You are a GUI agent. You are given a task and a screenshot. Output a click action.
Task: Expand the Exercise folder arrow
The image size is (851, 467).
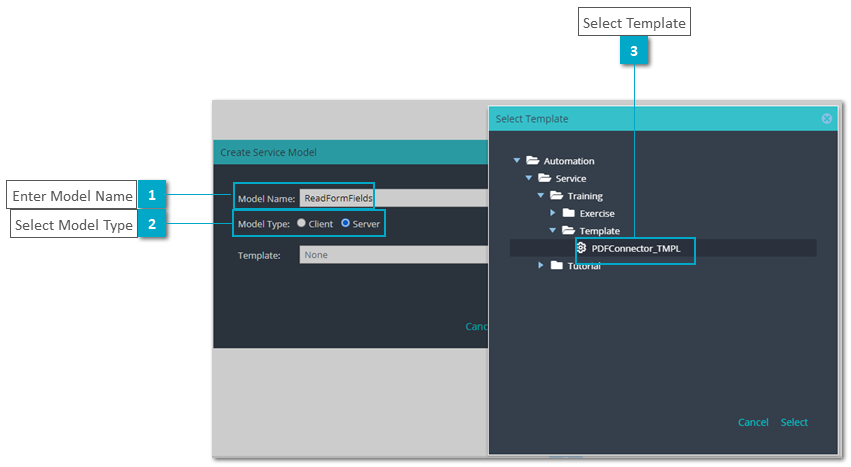(552, 212)
